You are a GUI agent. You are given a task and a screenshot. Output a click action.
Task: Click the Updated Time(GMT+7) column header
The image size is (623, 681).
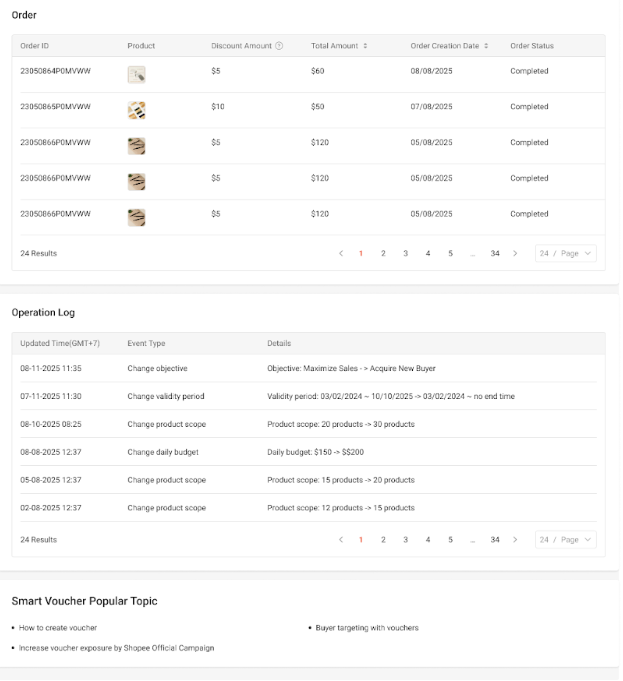pos(60,343)
